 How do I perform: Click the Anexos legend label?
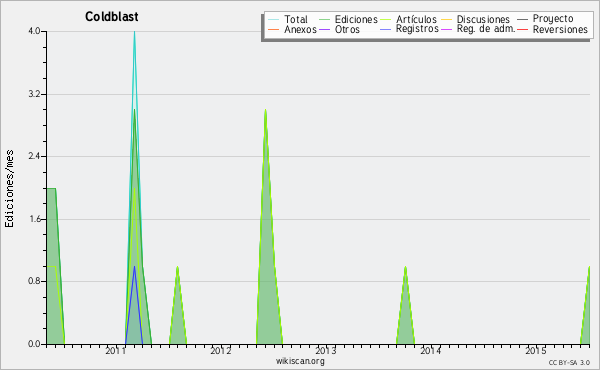coord(300,29)
